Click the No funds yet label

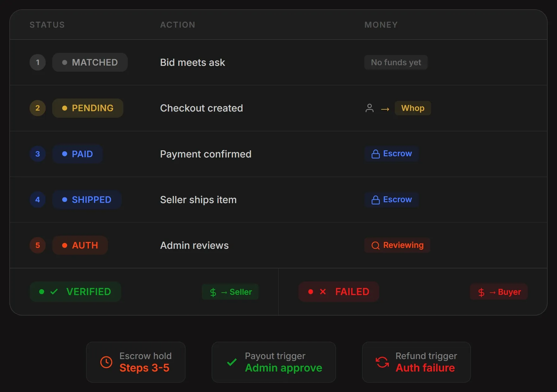396,62
